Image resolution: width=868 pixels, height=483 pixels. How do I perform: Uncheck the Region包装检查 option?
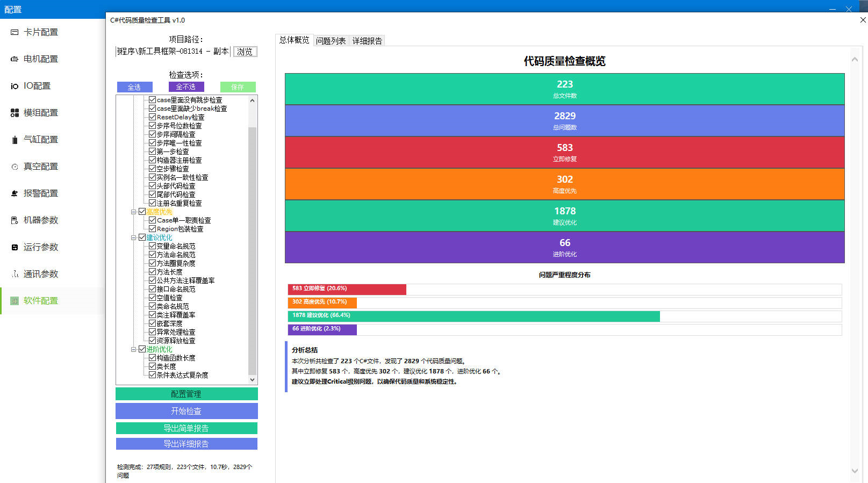pos(152,229)
